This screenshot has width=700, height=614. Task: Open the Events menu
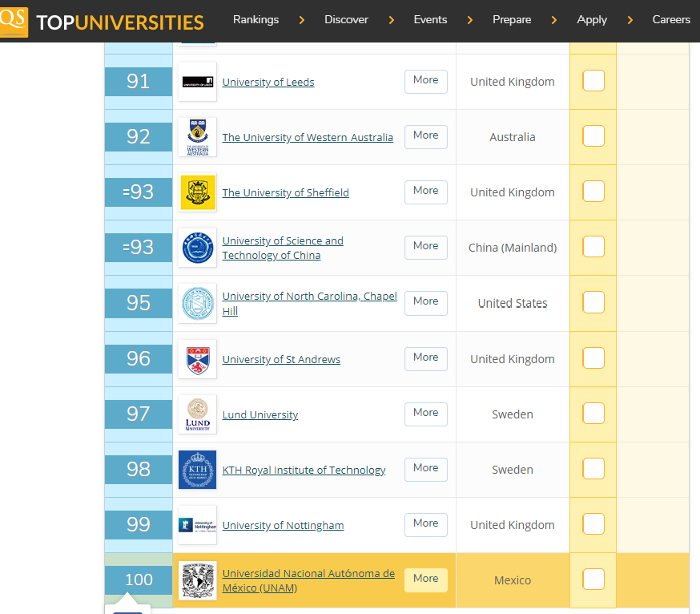click(x=430, y=20)
